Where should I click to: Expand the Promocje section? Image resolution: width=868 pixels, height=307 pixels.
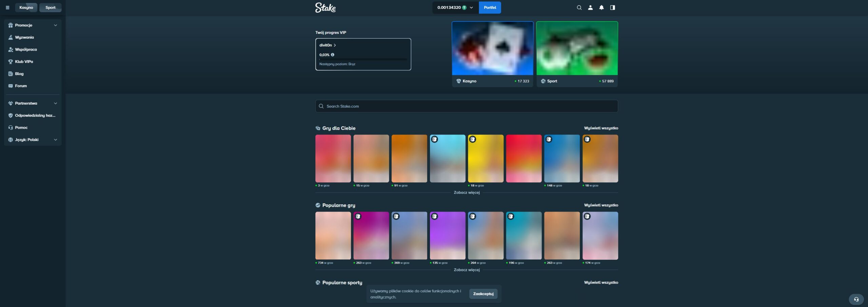pyautogui.click(x=33, y=25)
